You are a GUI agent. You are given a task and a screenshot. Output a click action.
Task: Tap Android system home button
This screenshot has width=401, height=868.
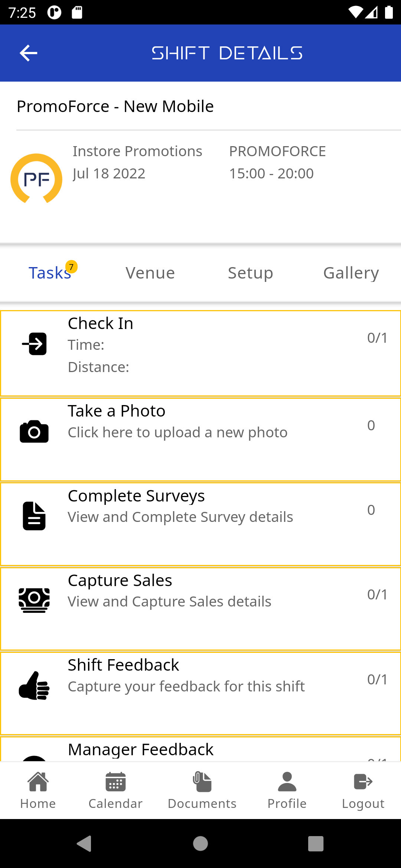200,844
